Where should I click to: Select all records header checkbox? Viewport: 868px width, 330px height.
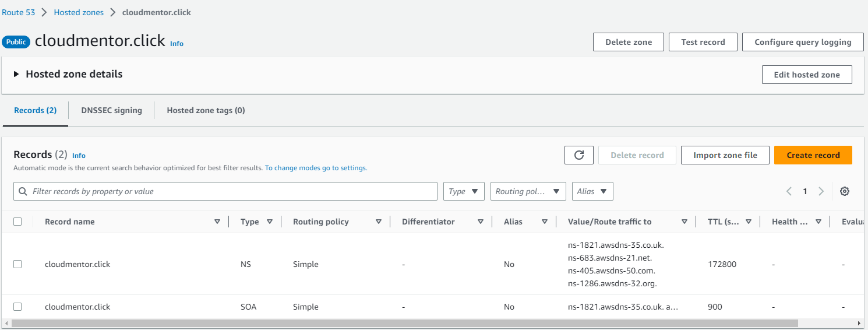pyautogui.click(x=17, y=222)
